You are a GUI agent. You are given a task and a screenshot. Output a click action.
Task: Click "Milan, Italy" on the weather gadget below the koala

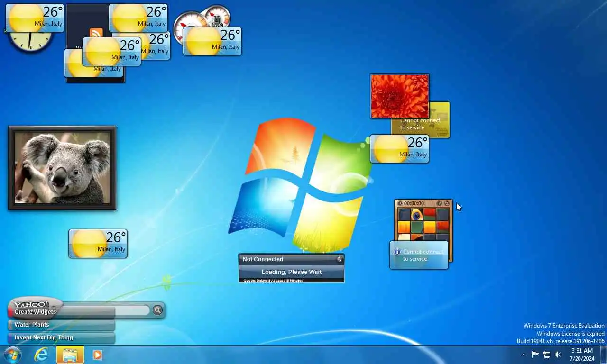tap(111, 249)
